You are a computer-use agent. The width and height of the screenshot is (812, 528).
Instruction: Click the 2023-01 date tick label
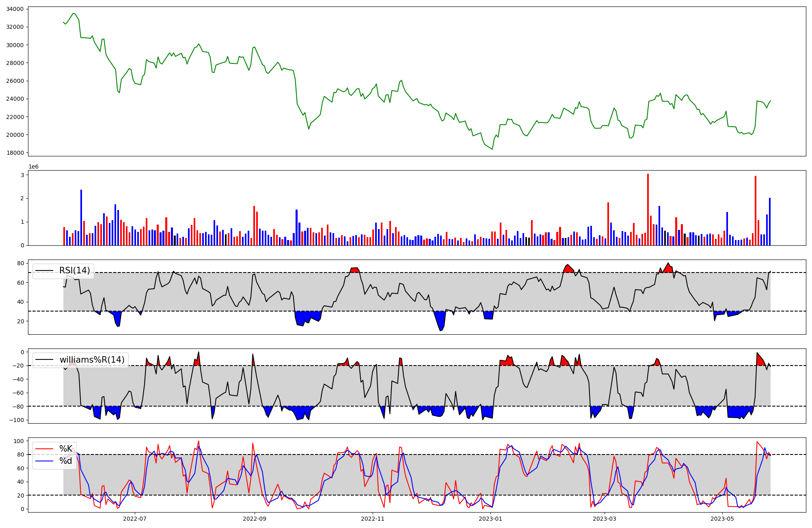click(490, 519)
